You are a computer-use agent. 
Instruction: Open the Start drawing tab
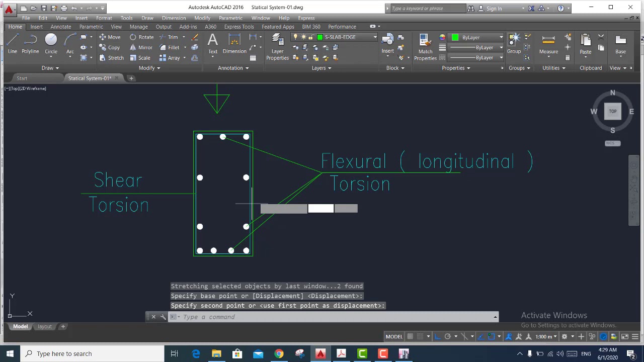pyautogui.click(x=22, y=78)
